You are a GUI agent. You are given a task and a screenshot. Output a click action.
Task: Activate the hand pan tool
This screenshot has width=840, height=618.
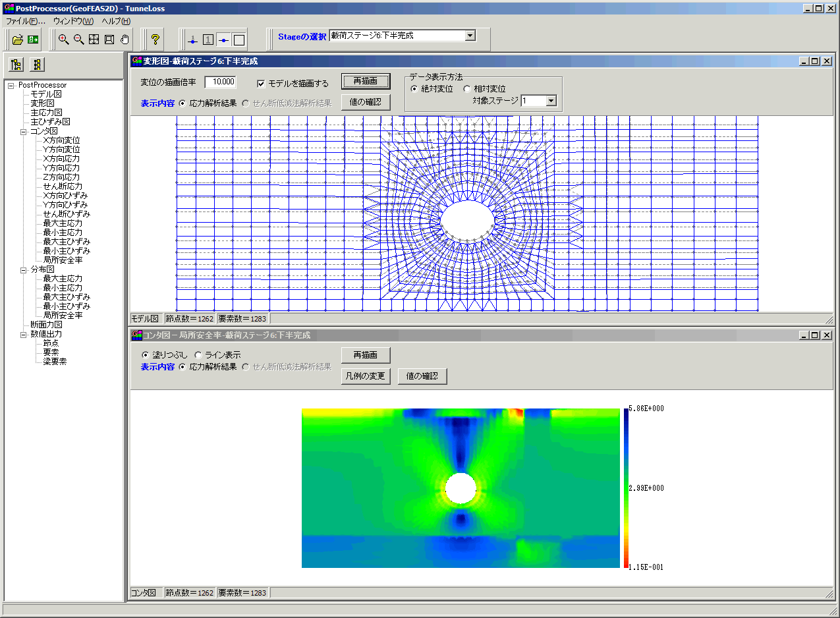tap(125, 40)
